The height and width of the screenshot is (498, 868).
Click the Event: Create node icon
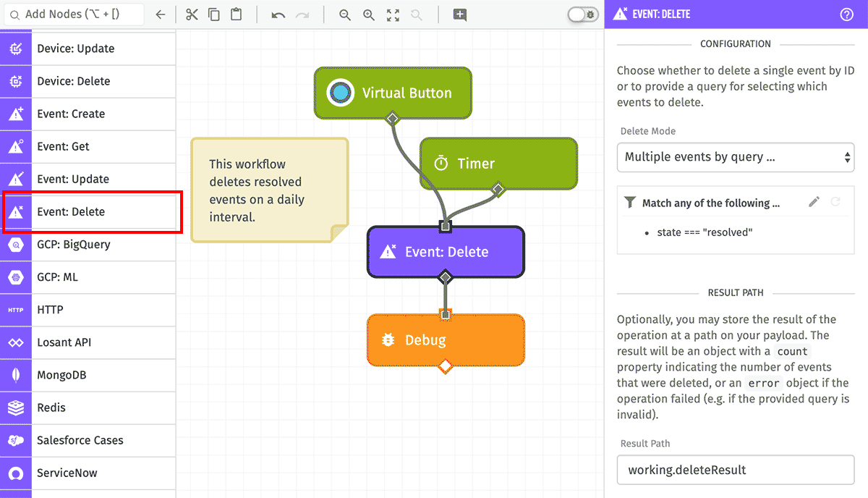tap(16, 114)
